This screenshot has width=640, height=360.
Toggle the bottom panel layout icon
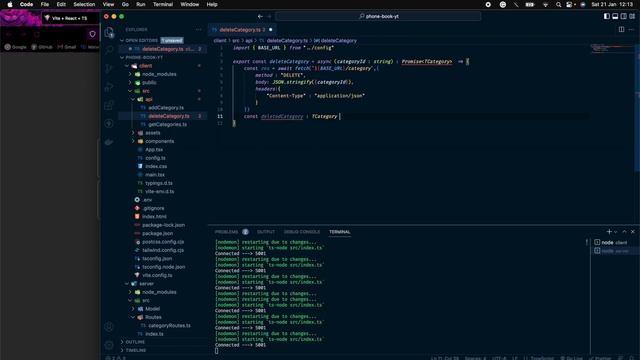615,16
